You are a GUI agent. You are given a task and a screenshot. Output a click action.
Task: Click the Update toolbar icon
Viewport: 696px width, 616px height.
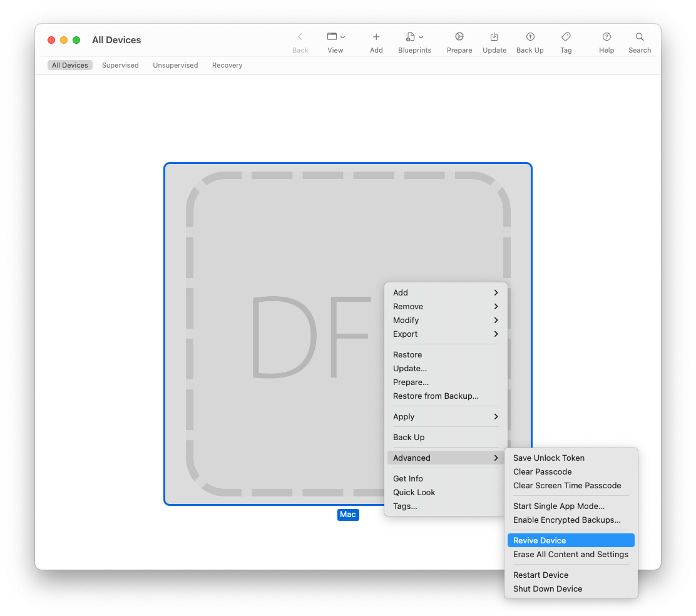[x=494, y=37]
